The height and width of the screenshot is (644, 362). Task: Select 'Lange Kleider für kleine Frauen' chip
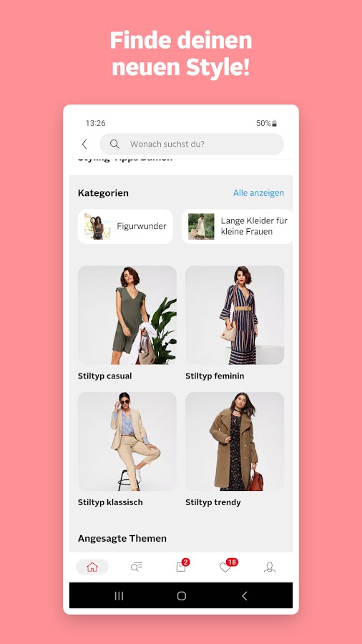pos(238,226)
